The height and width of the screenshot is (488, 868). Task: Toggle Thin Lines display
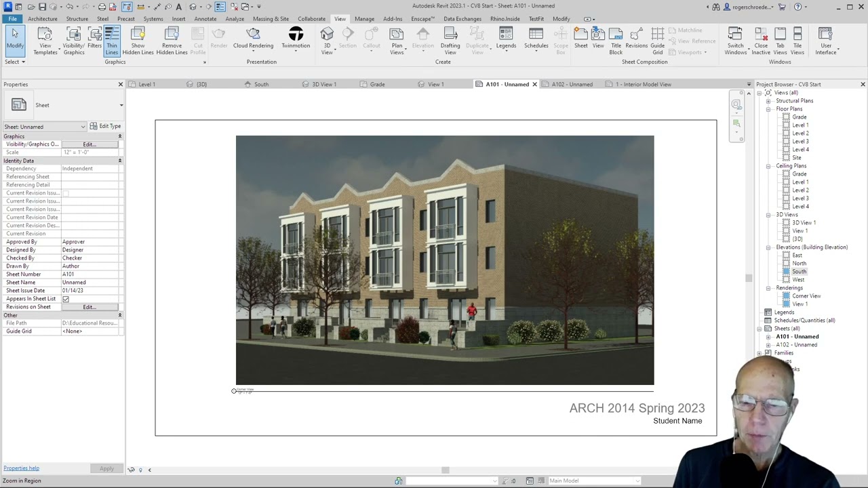[x=112, y=41]
